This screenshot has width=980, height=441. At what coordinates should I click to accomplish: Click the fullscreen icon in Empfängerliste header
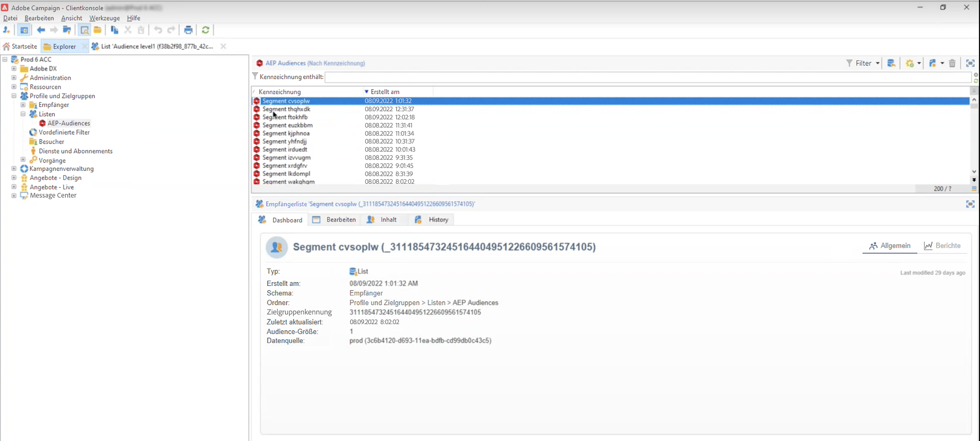pos(970,204)
